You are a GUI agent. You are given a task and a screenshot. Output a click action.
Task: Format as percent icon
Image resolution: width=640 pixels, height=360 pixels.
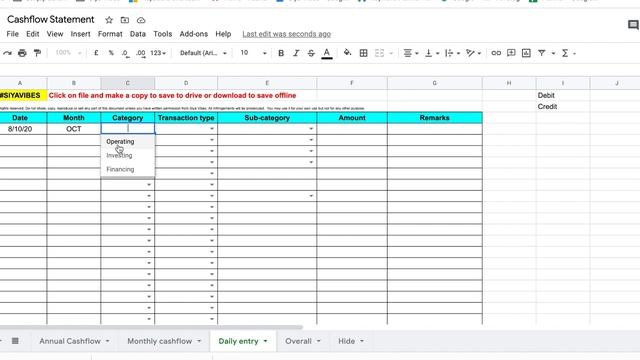(x=111, y=53)
